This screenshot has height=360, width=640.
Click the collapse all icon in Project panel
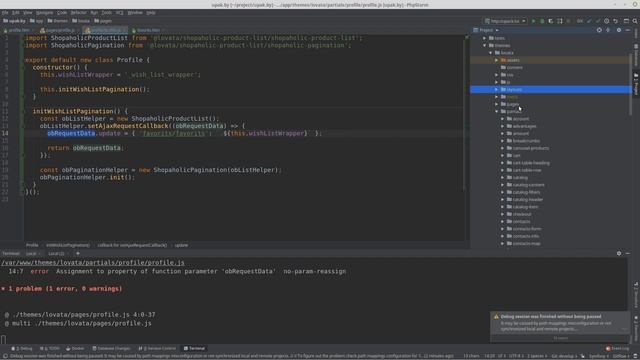point(608,30)
